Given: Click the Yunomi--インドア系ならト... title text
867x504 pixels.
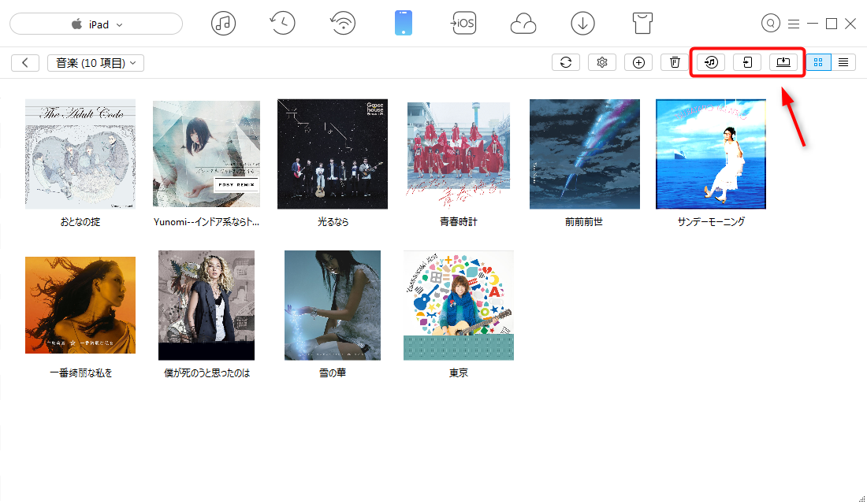Looking at the screenshot, I should point(207,222).
